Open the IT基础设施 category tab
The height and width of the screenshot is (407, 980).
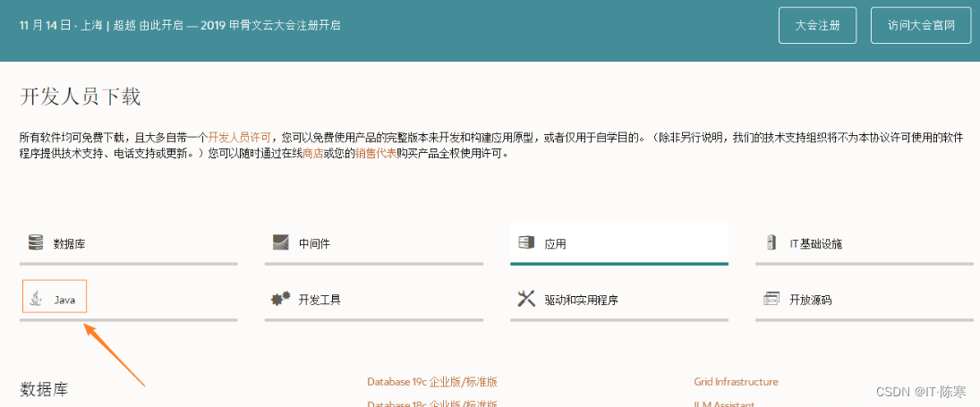(865, 243)
